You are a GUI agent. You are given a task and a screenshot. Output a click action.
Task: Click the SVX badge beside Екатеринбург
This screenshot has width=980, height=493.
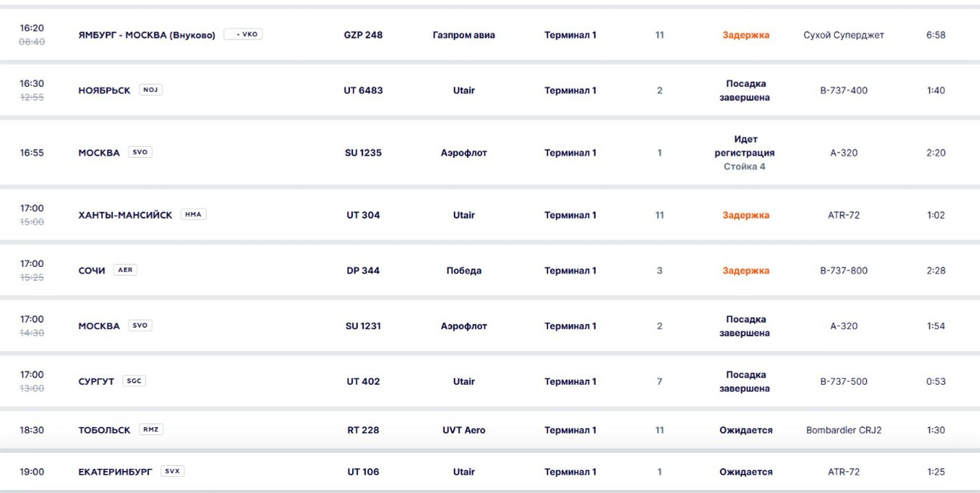[x=172, y=472]
